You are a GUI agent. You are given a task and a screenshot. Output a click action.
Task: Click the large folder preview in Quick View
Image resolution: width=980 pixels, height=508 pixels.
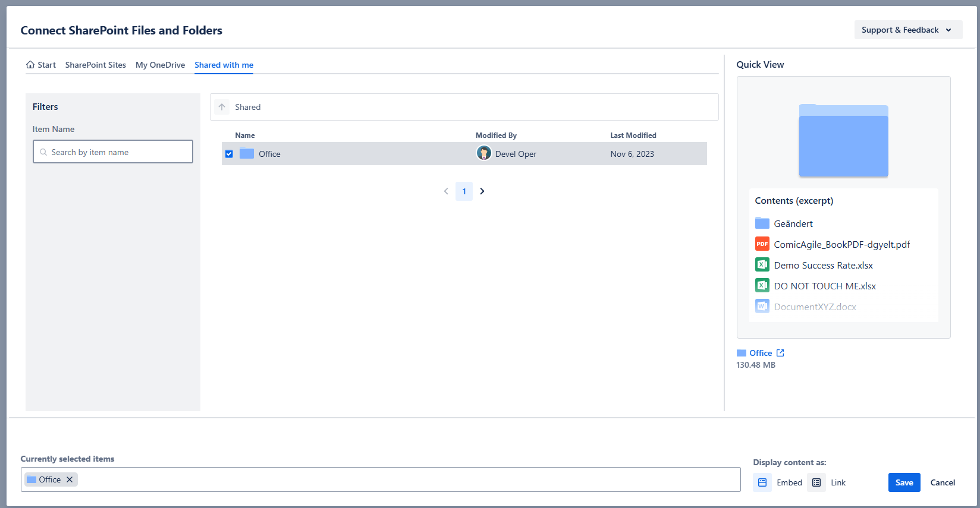[843, 141]
